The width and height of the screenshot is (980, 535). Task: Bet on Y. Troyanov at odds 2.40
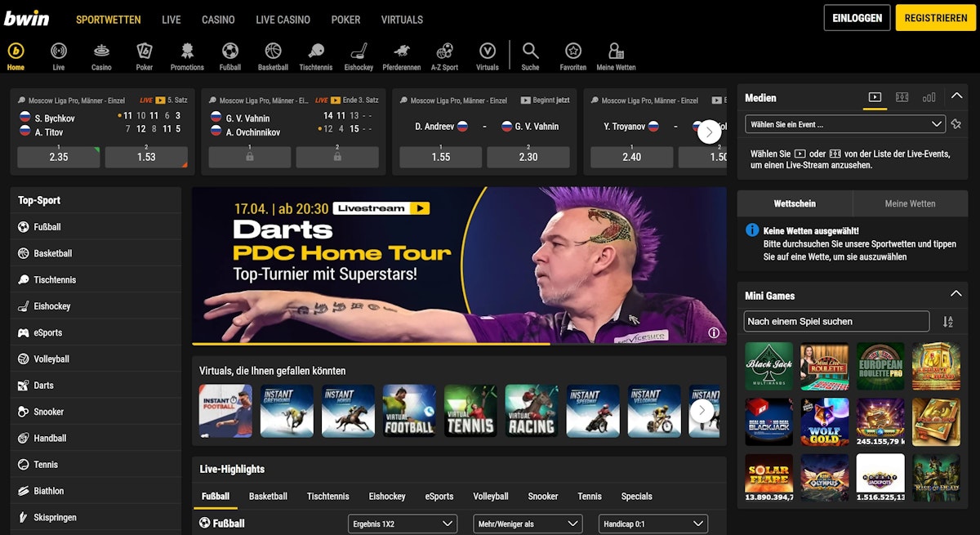[x=631, y=157]
